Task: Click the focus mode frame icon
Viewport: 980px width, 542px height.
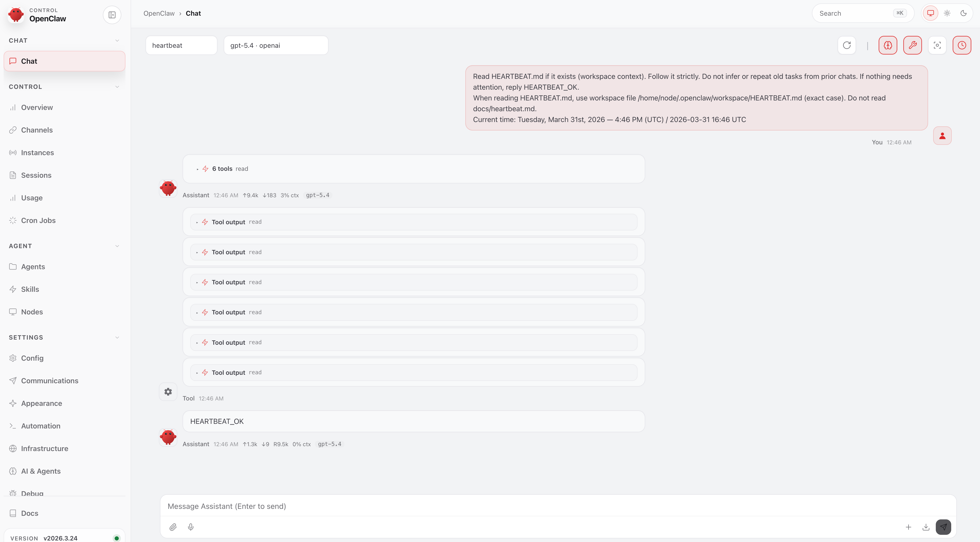Action: (937, 45)
